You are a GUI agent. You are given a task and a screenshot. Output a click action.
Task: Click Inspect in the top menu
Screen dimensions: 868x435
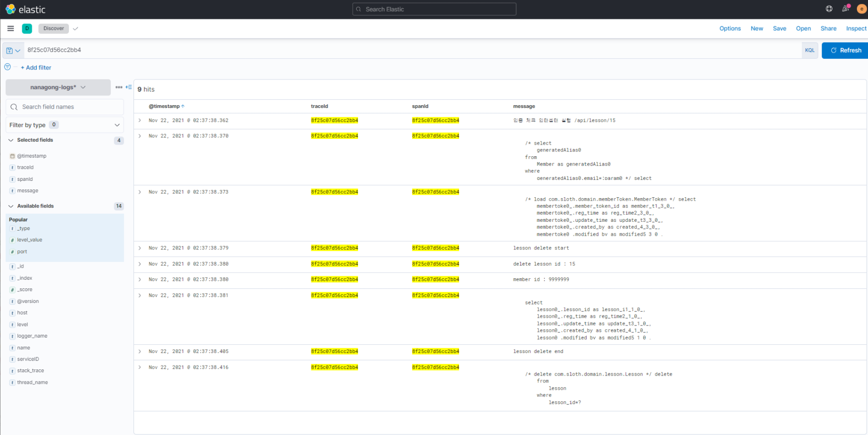coord(856,28)
